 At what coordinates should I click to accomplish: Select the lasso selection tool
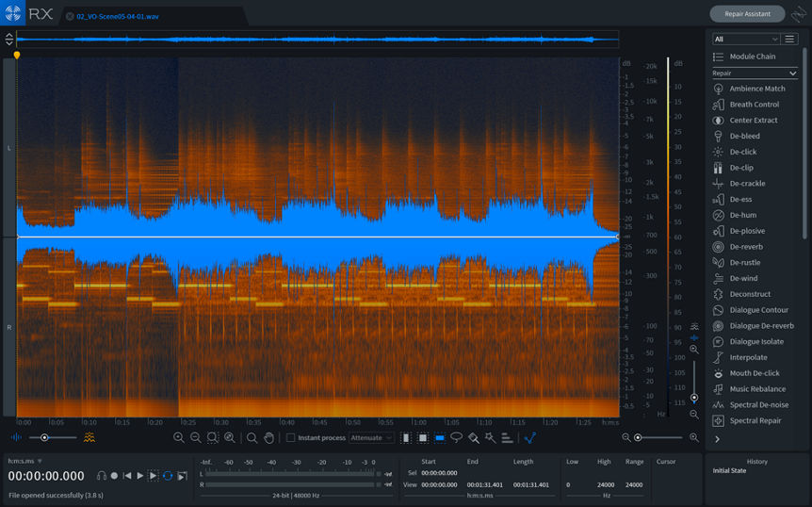coord(457,437)
